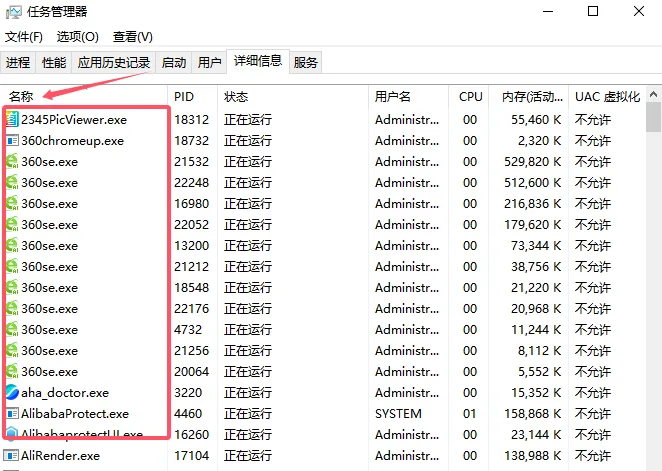The image size is (662, 471).
Task: Click the Task Manager title bar icon
Action: click(14, 12)
